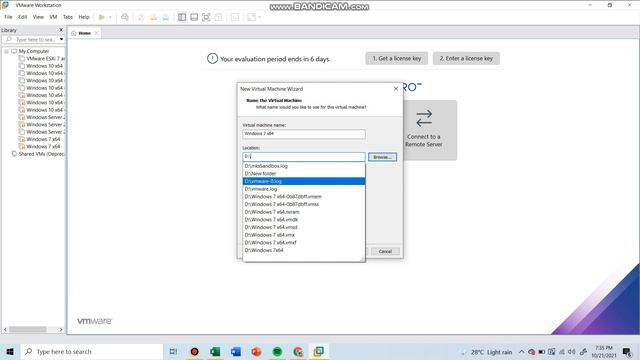Click the snapshot cloud icon in the toolbar
Image resolution: width=640 pixels, height=360 pixels.
tap(125, 17)
